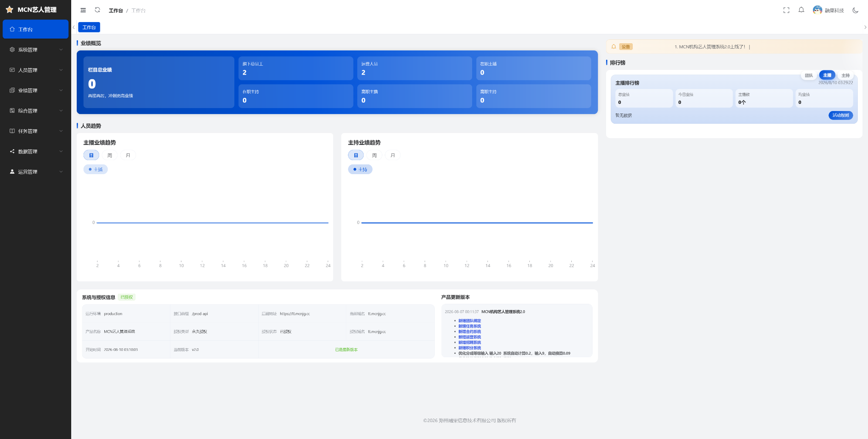Open notifications bell in the top header
868x439 pixels.
(x=801, y=10)
